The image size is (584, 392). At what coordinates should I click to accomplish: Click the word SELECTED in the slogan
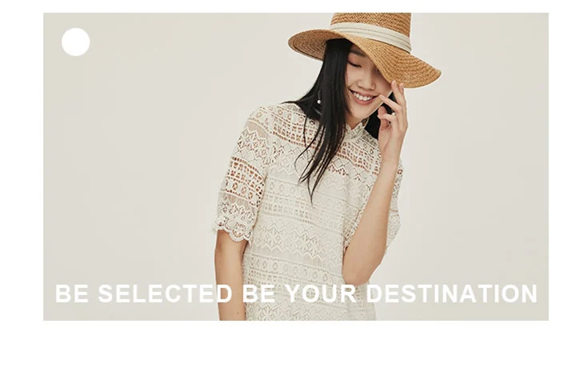[165, 294]
